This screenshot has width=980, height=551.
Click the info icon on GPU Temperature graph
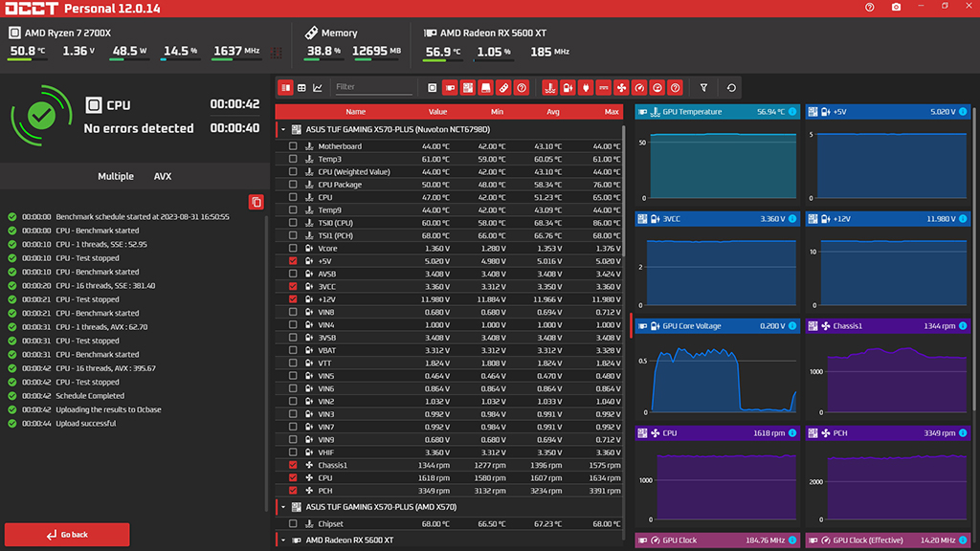791,112
